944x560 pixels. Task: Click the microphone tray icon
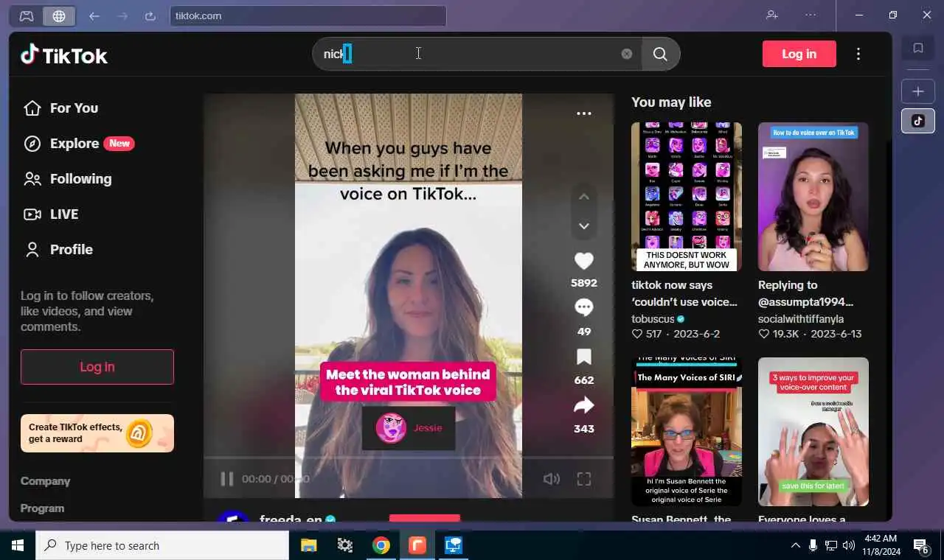pyautogui.click(x=813, y=545)
